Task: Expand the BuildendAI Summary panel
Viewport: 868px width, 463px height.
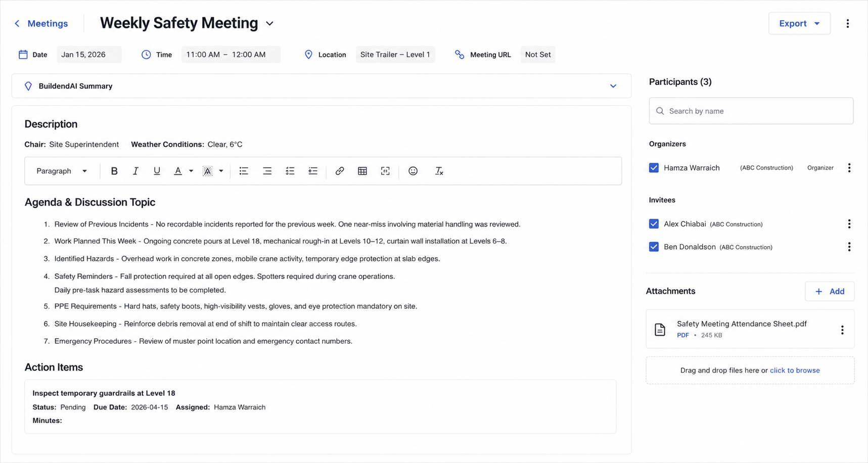Action: point(613,86)
